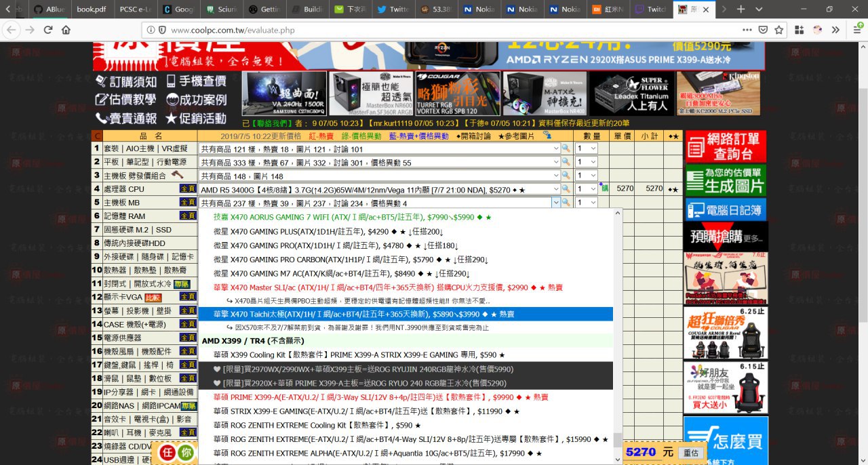Open the Samsung 超曲面 monitor ad thumbnail
Viewport: 868px width, 465px height.
283,94
